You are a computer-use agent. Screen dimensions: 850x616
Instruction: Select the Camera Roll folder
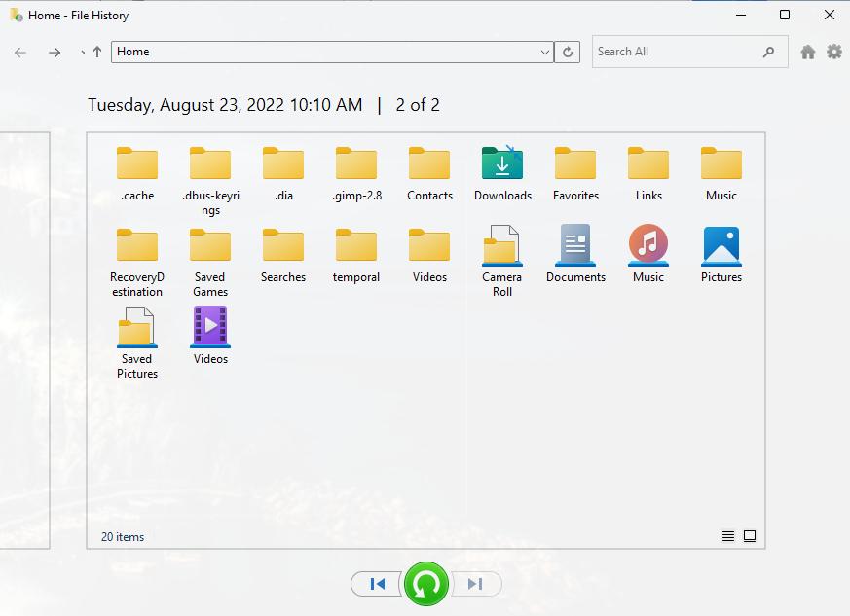[x=502, y=259]
